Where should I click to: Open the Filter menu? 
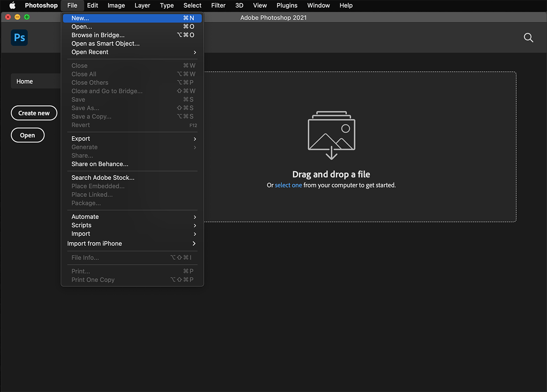(x=218, y=6)
